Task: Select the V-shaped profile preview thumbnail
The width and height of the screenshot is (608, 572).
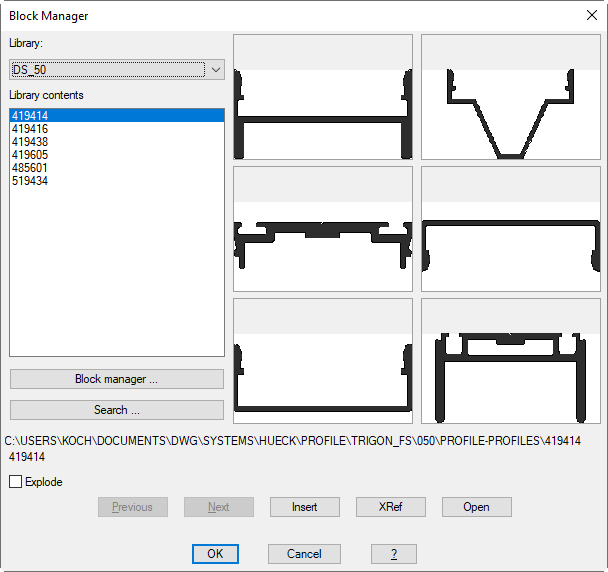Action: 510,97
